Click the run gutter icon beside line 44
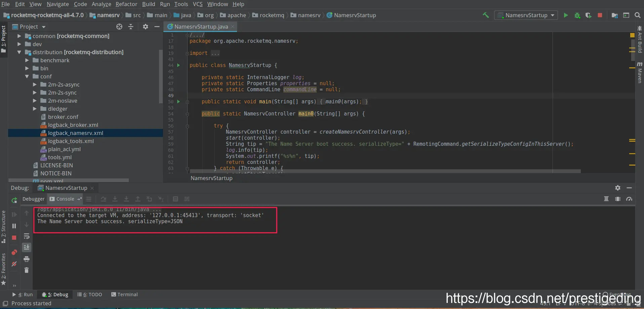The width and height of the screenshot is (644, 309). 178,65
